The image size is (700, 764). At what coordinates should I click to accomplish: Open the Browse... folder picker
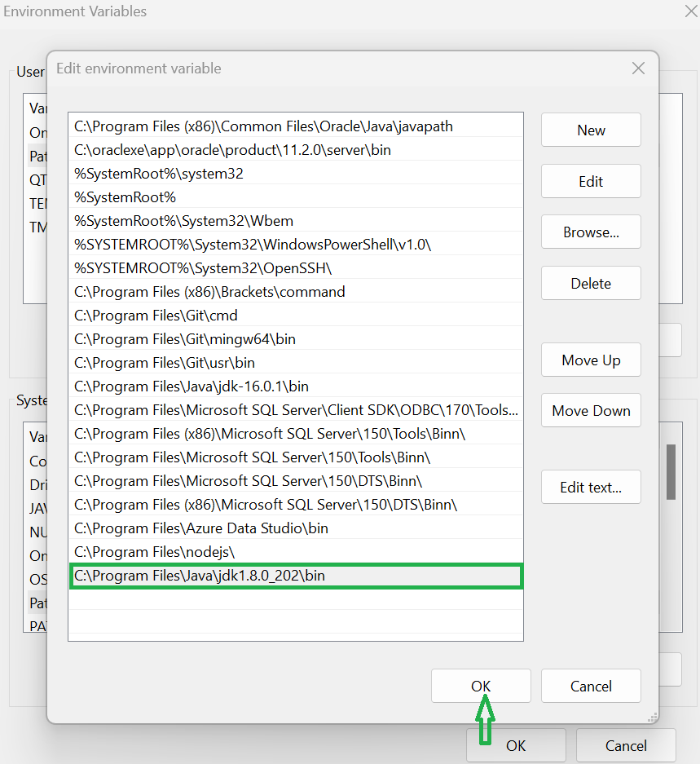[591, 232]
